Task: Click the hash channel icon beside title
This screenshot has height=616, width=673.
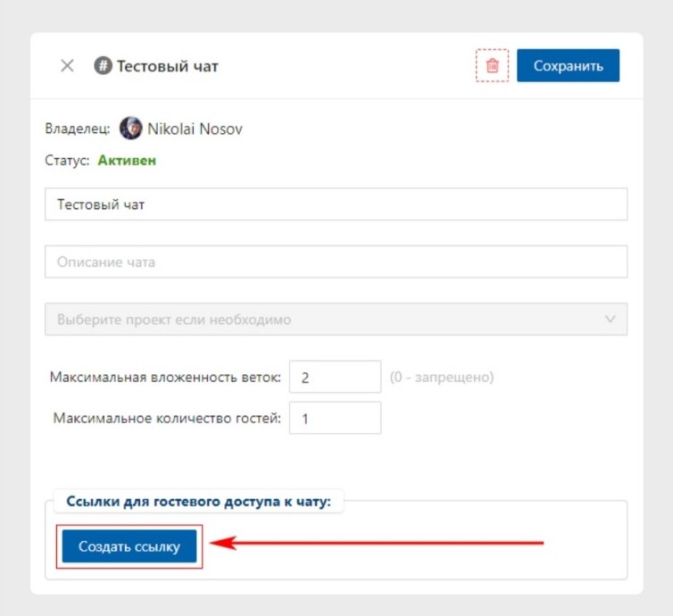Action: point(103,66)
